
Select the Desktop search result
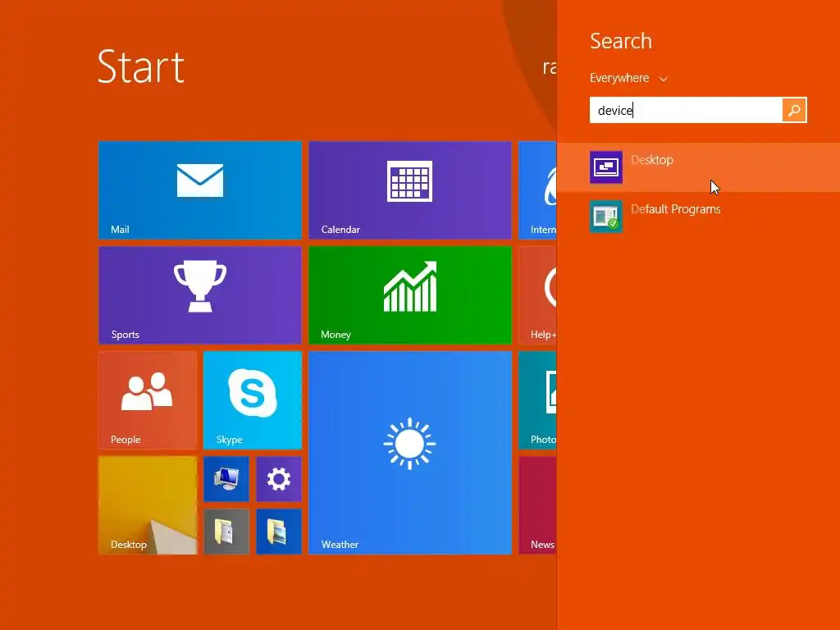(699, 167)
